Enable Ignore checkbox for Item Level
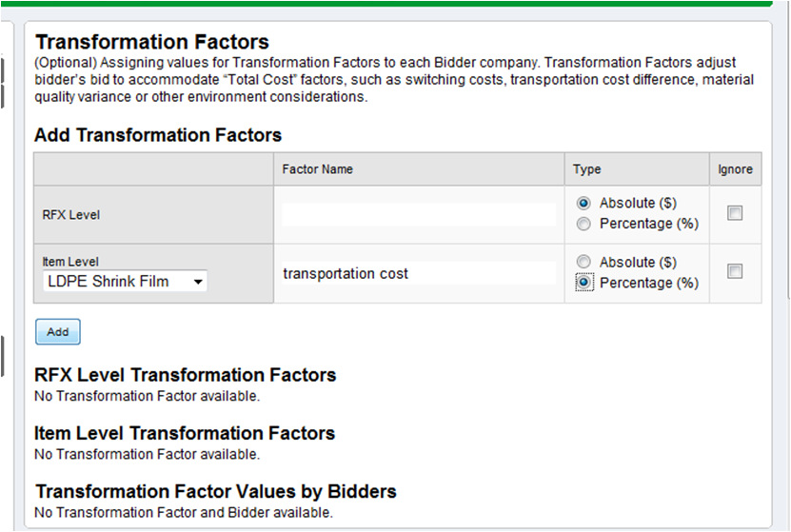791x532 pixels. click(735, 272)
